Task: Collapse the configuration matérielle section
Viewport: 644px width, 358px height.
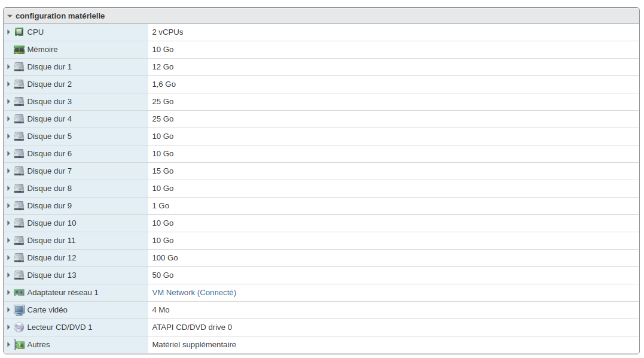Action: coord(10,16)
